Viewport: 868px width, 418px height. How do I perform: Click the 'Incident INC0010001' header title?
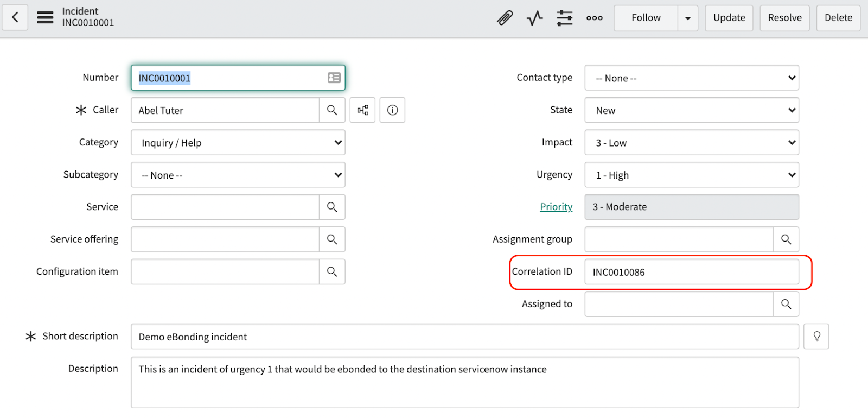88,17
